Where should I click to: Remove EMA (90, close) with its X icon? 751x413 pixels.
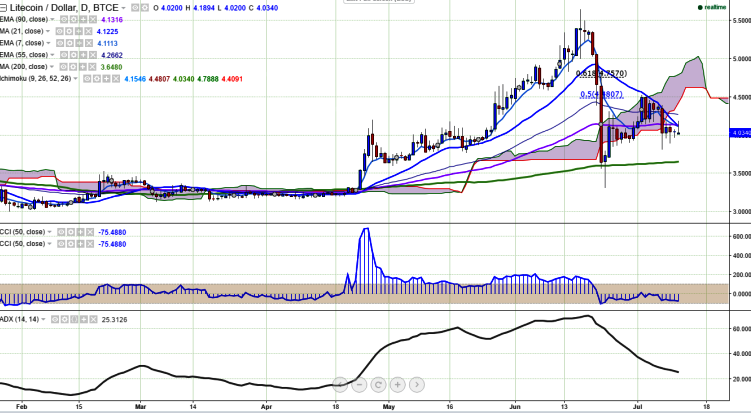coord(92,20)
